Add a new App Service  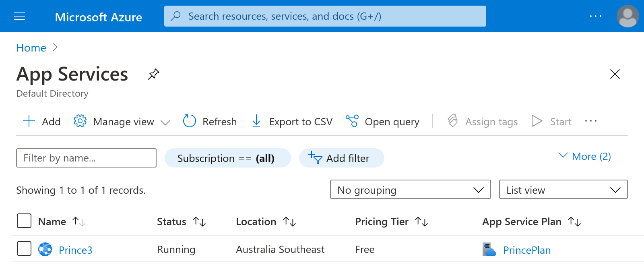42,121
